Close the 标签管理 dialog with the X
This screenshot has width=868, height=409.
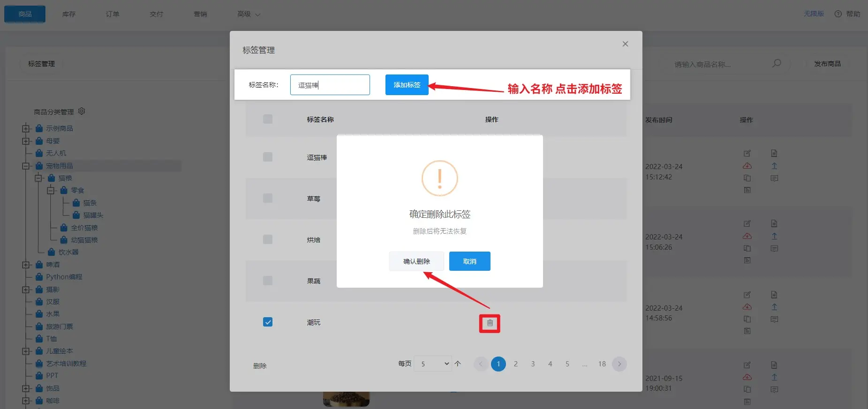(x=625, y=44)
